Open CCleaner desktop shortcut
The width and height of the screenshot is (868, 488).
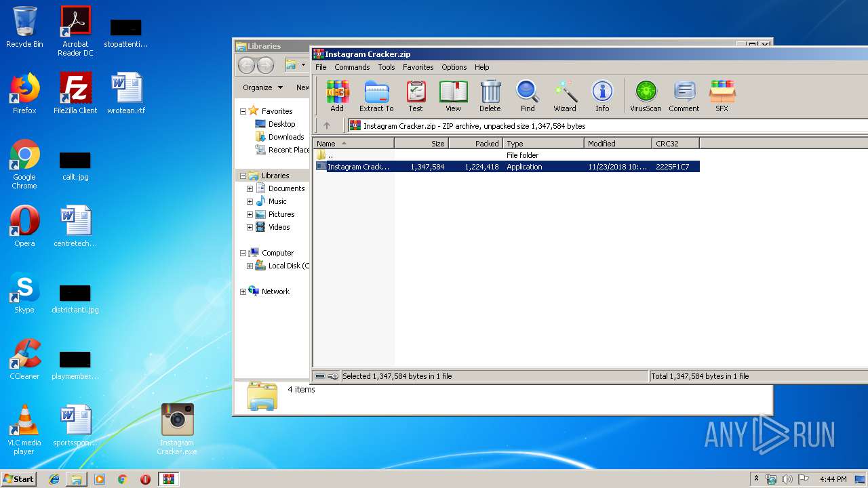[24, 359]
